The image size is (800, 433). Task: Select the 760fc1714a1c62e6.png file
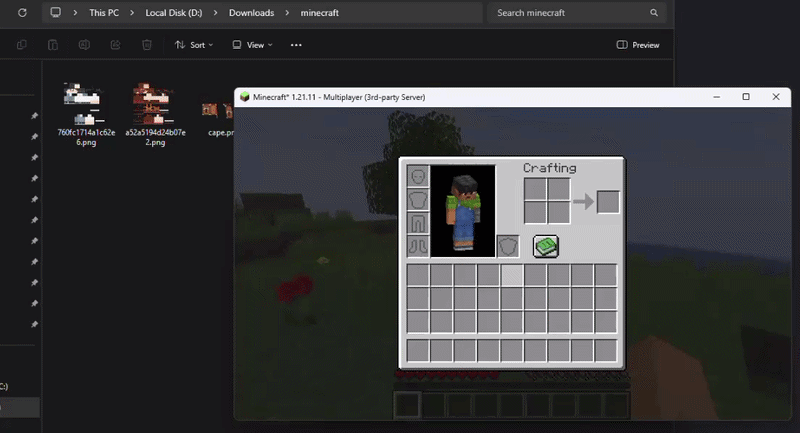[86, 115]
